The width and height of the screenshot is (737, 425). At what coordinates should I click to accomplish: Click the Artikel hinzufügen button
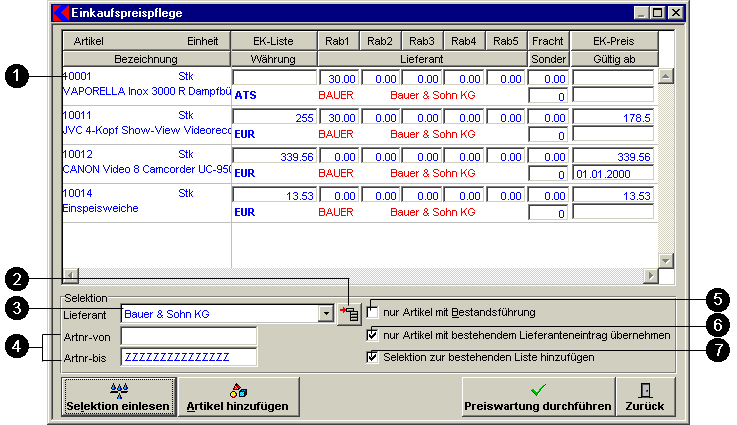click(237, 397)
